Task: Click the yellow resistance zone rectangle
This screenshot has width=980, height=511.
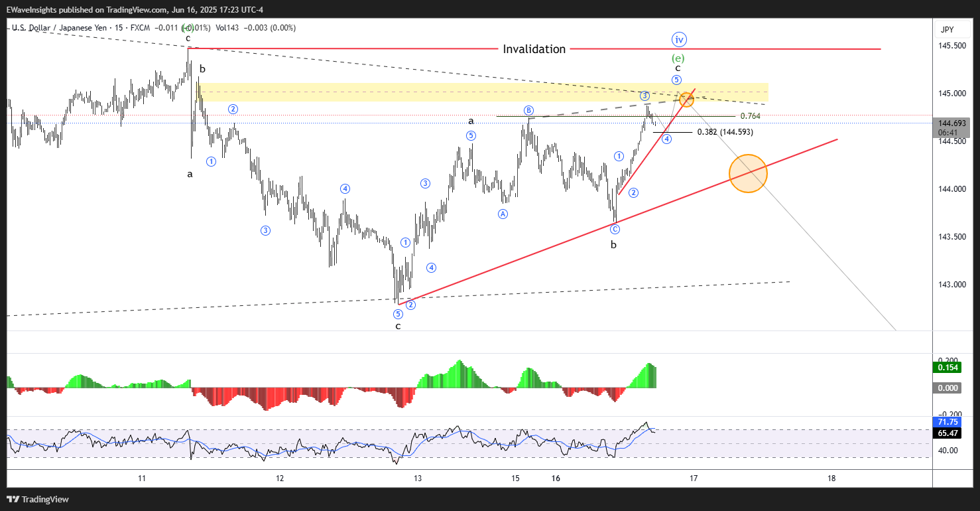Action: (x=483, y=92)
